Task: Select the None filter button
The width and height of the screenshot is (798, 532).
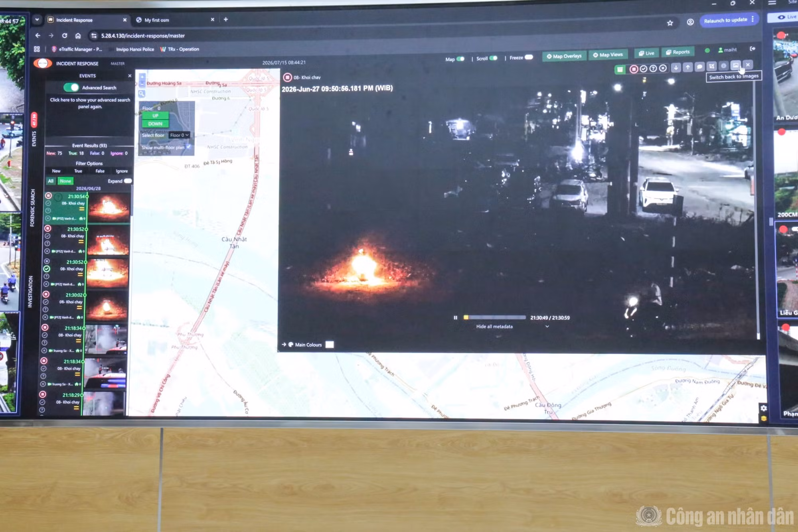Action: pos(65,181)
